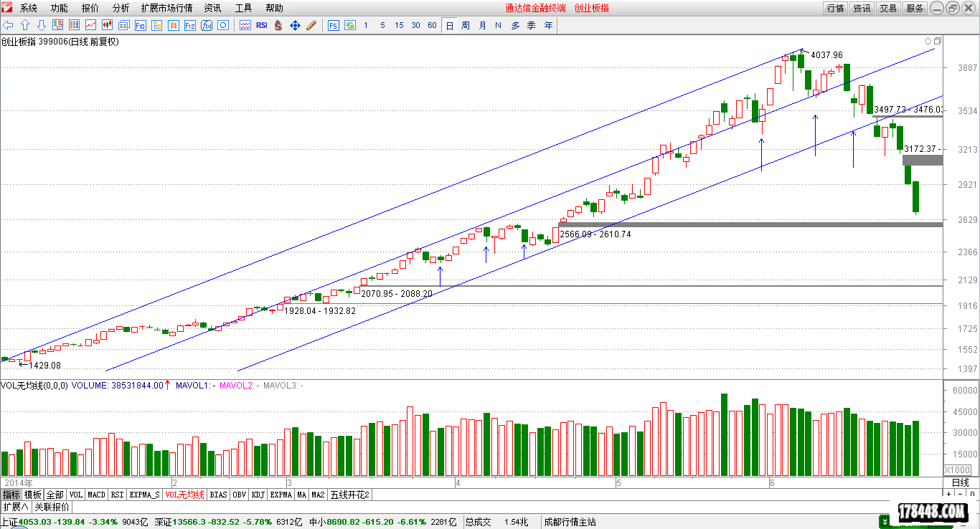Open the N-day period option

tap(498, 25)
